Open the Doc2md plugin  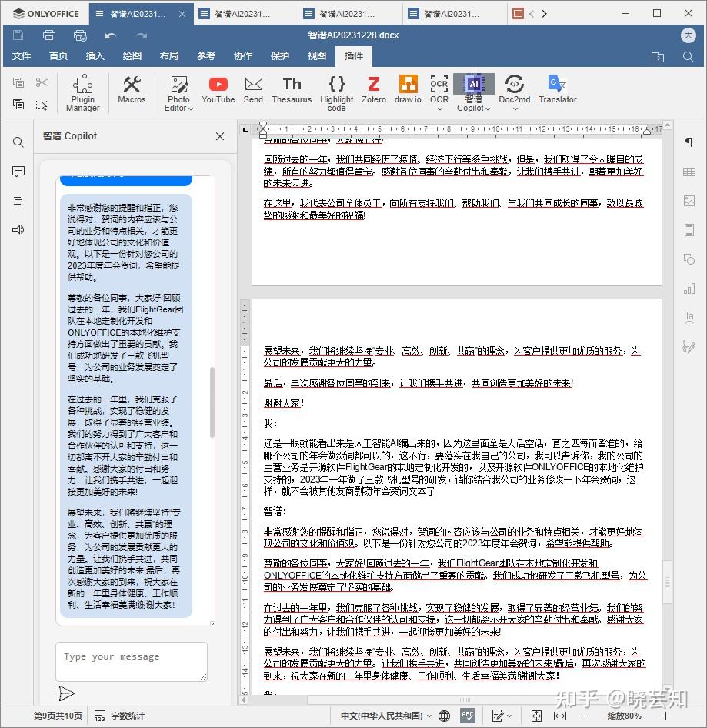click(515, 88)
